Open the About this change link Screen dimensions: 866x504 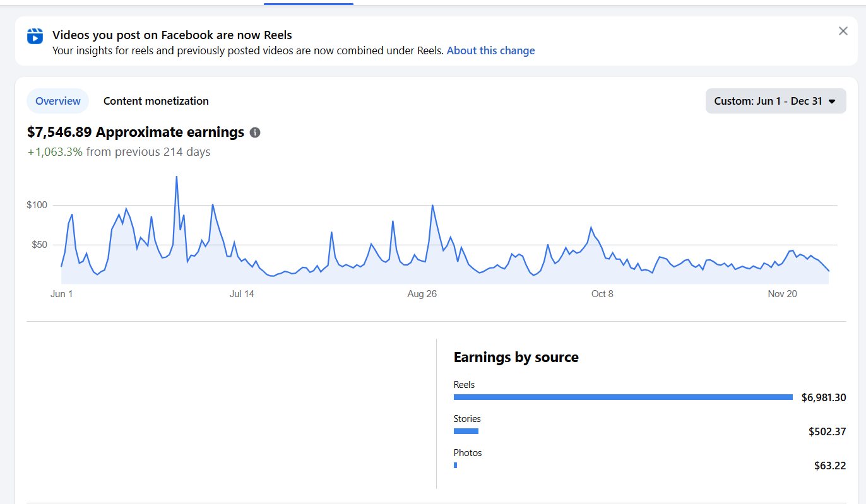click(490, 50)
